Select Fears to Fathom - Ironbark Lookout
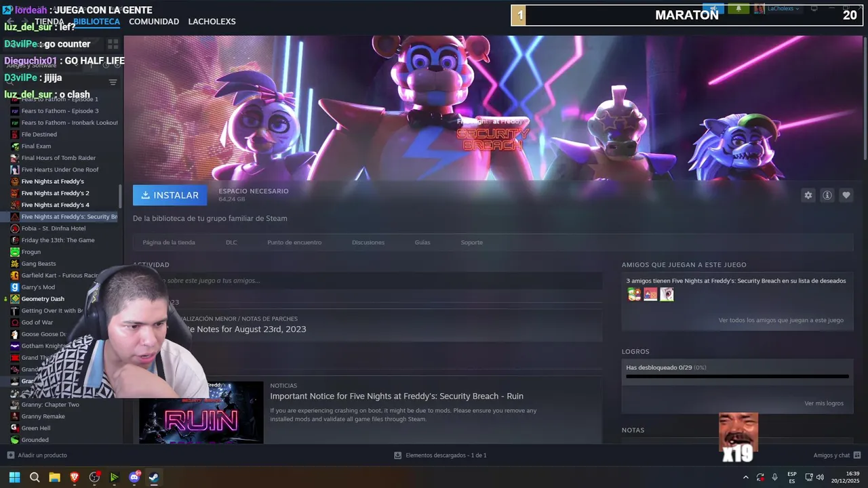The height and width of the screenshot is (488, 868). [x=69, y=123]
